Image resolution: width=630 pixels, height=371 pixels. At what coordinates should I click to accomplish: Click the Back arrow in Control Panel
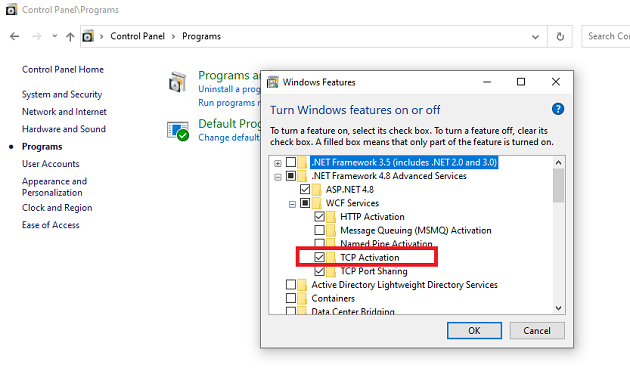(14, 37)
